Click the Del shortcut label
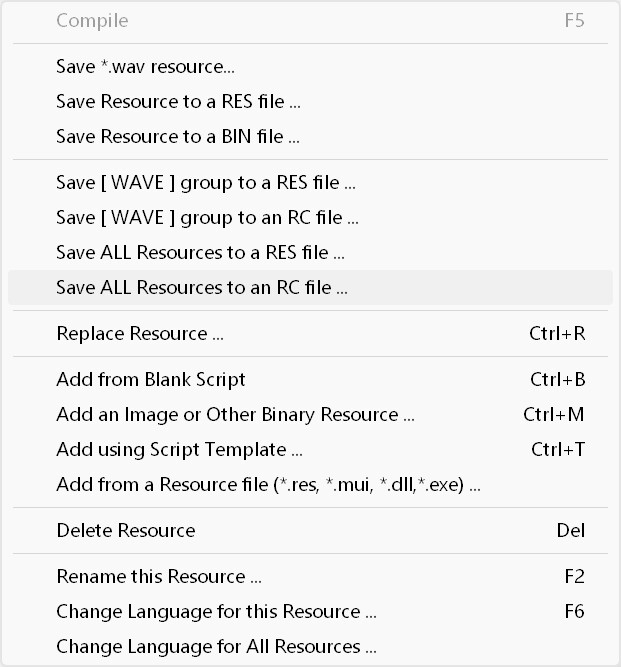The height and width of the screenshot is (667, 621). coord(570,530)
